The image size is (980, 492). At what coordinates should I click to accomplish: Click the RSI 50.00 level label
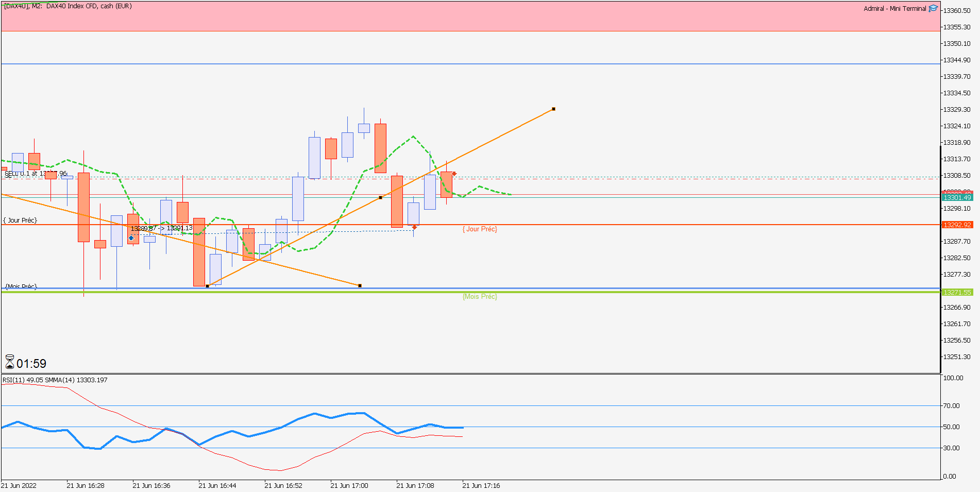tap(952, 427)
